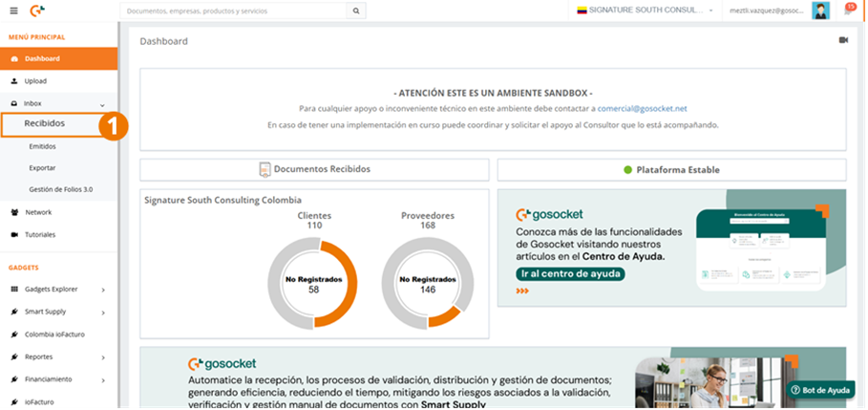This screenshot has width=868, height=410.
Task: Click the Proveedores 168 label
Action: 428,221
